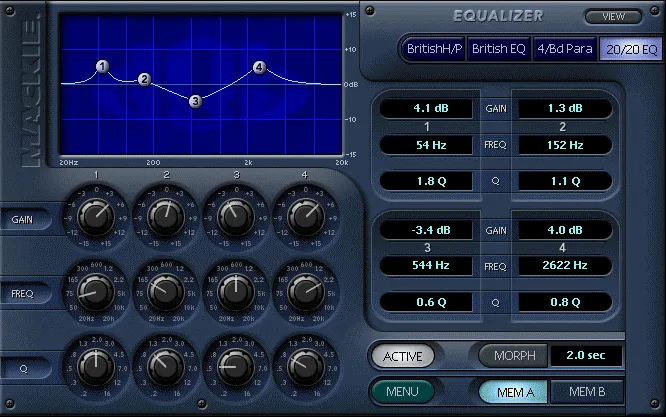Click band 2 Q value 1.1 Q
The height and width of the screenshot is (417, 666).
pos(565,181)
